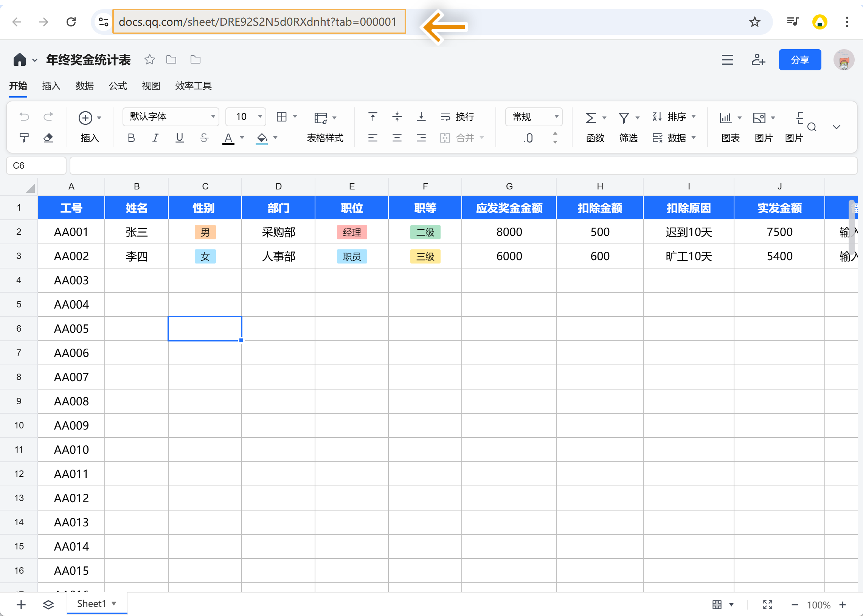Image resolution: width=863 pixels, height=616 pixels.
Task: Click the format painter icon
Action: pos(24,138)
